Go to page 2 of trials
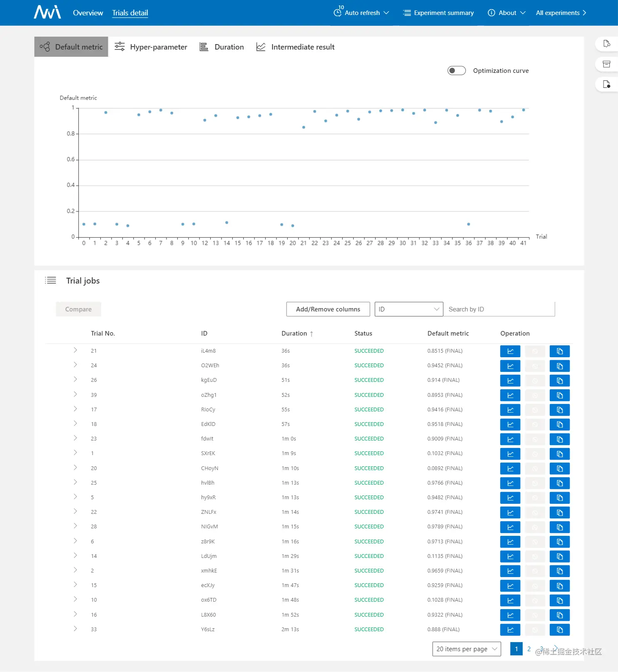The width and height of the screenshot is (618, 672). [529, 649]
